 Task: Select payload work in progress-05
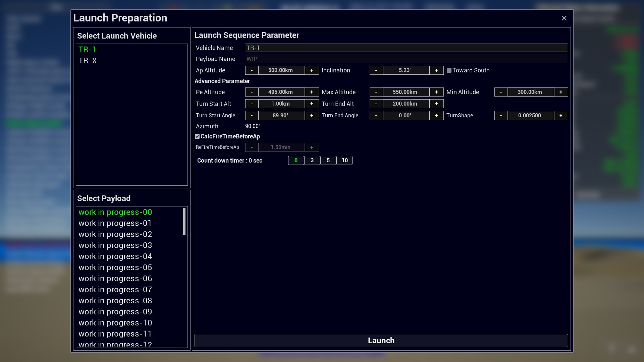[115, 267]
